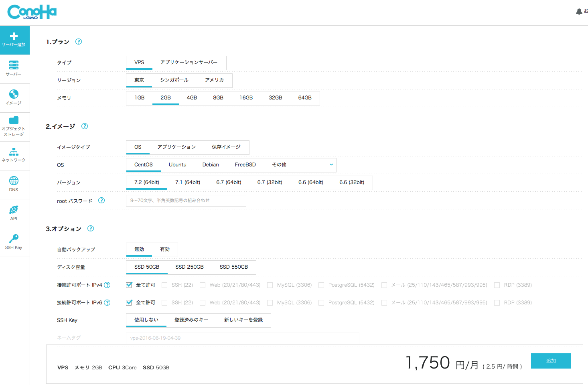The height and width of the screenshot is (385, 588).
Task: Choose Ubuntu as OS
Action: click(x=177, y=165)
